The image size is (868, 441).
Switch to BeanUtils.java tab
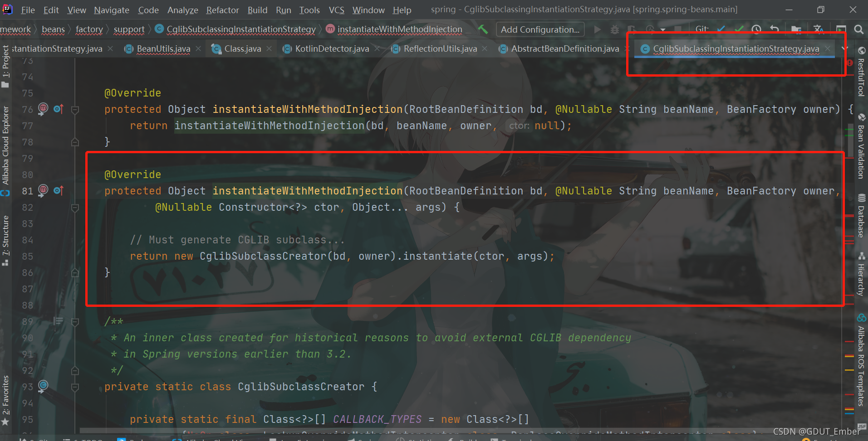pos(163,48)
